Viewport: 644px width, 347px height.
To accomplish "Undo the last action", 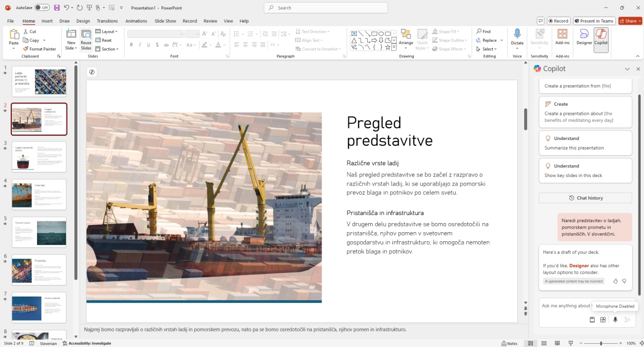I will click(x=67, y=8).
